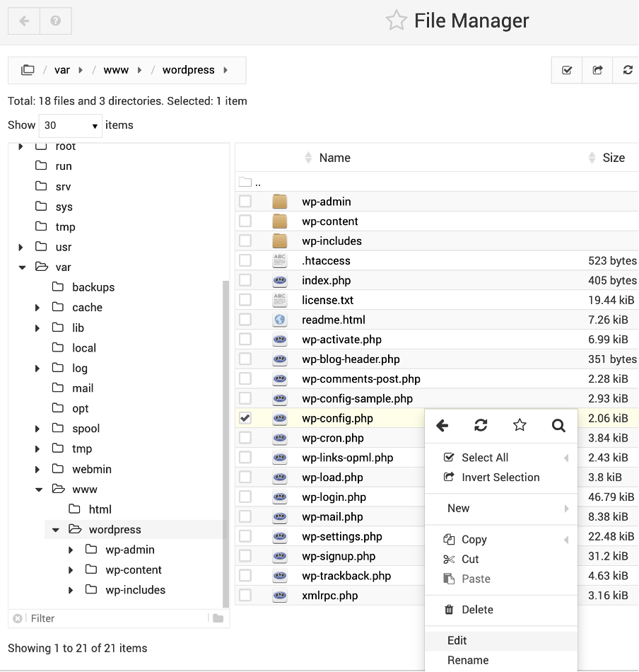Open the wp-settings.php file link

[x=342, y=537]
